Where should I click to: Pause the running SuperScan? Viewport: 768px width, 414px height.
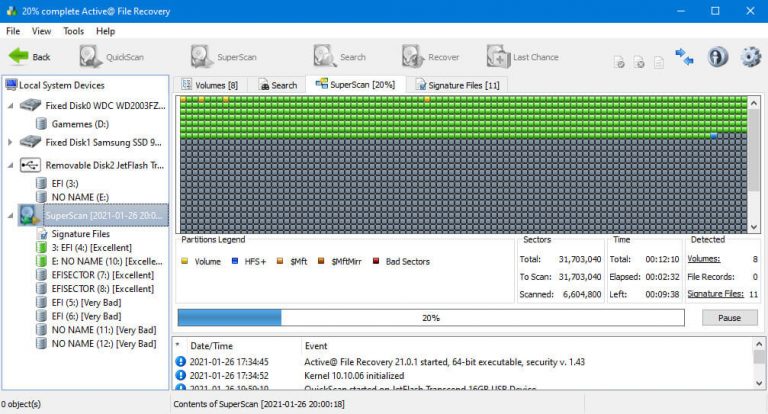tap(729, 317)
